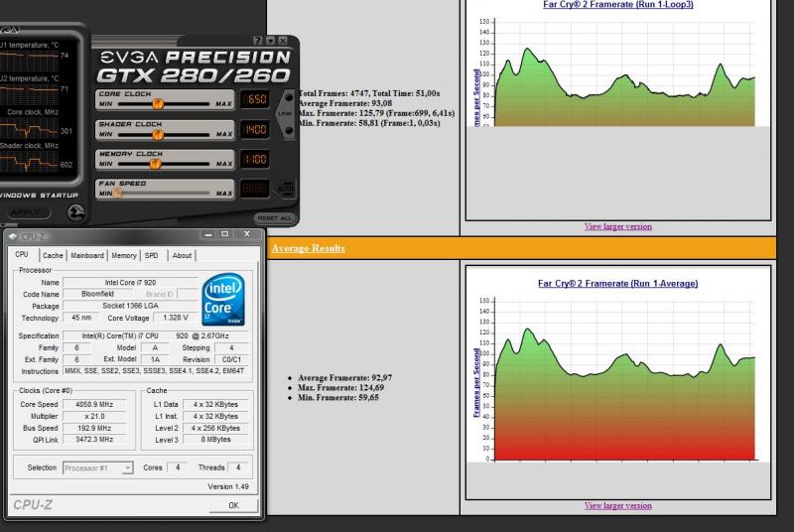
Task: Click the Name field Intel Core i7 920
Action: pos(130,283)
